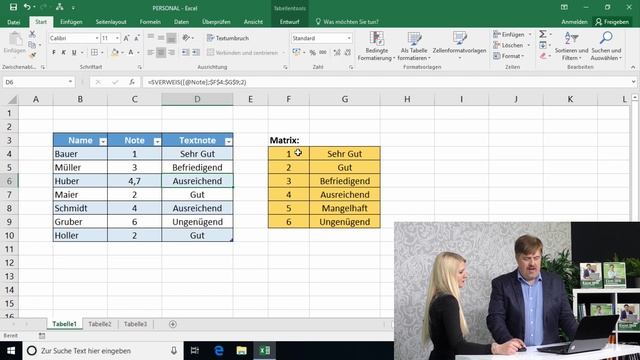Viewport: 640px width, 360px height.
Task: Switch to the Entwurf tab
Action: point(289,22)
